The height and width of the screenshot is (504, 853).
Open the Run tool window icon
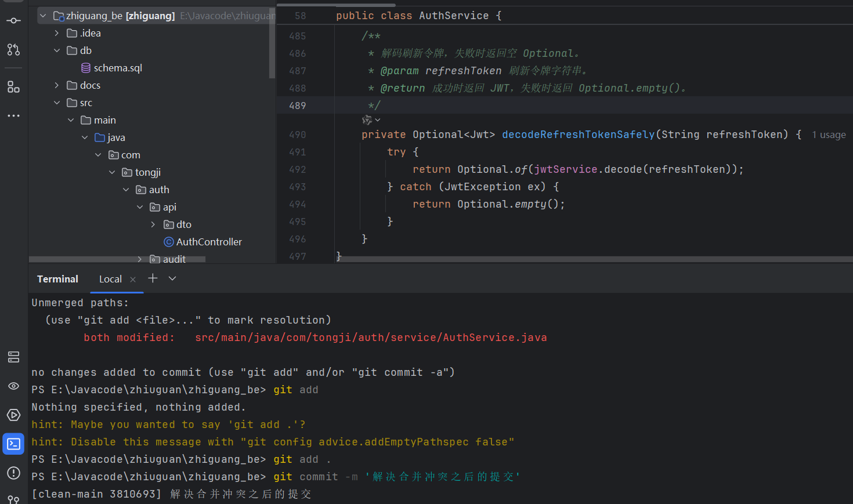tap(13, 415)
